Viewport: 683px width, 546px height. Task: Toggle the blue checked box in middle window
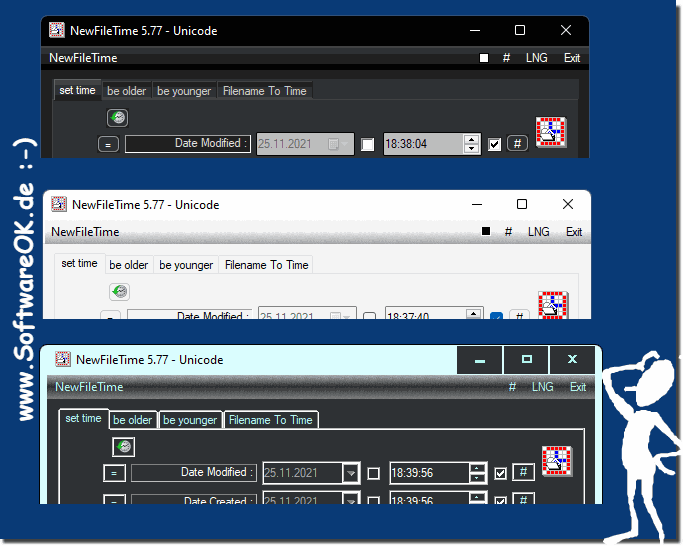497,316
